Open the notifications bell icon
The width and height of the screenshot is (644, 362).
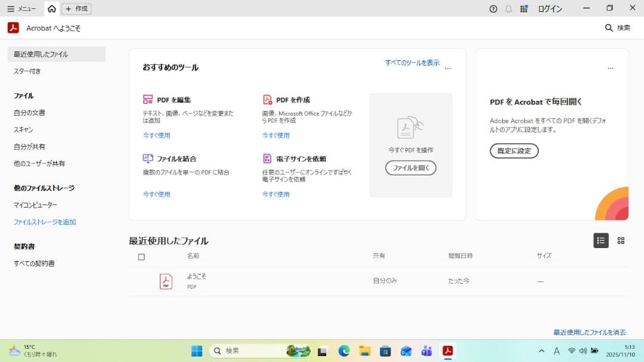tap(509, 9)
